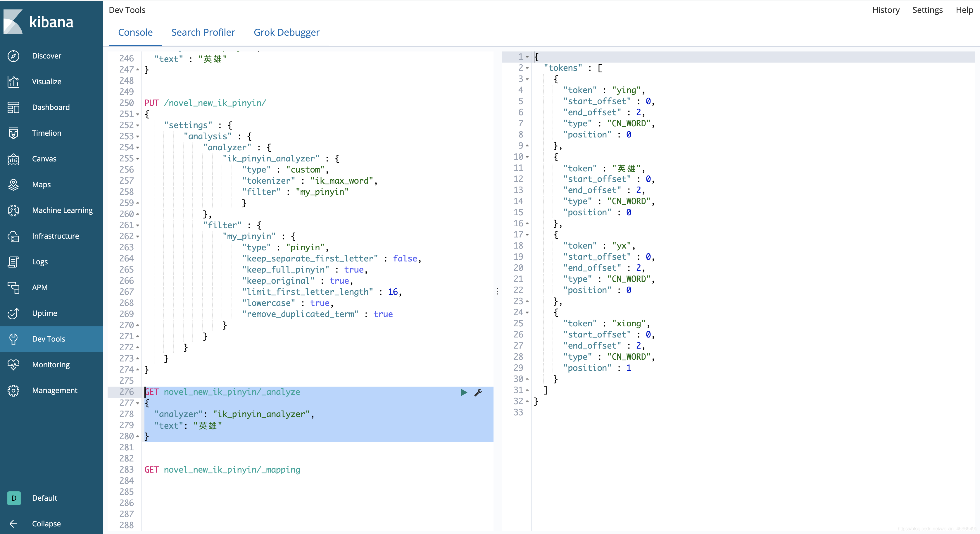The width and height of the screenshot is (980, 534).
Task: Click the editor pane resize handle
Action: click(x=498, y=291)
